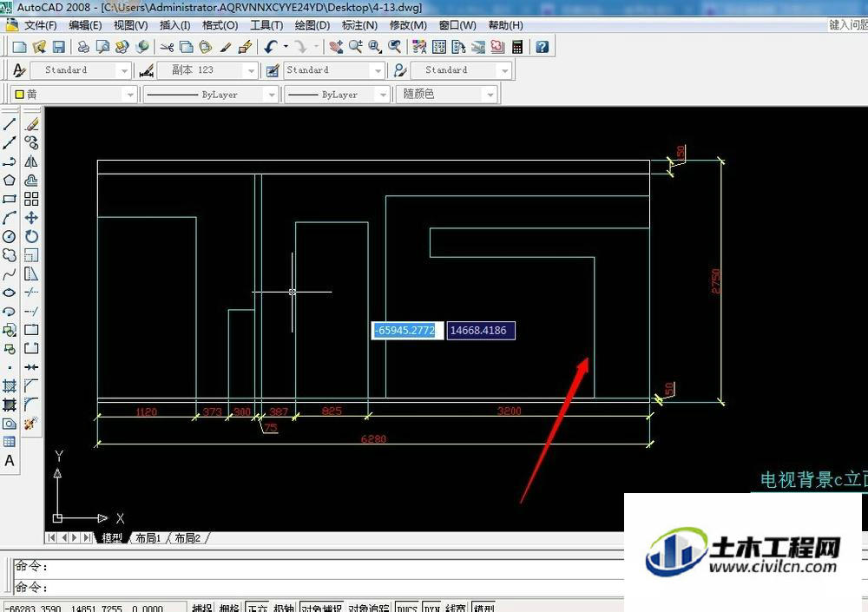Toggle 极轴 polar tracking in status bar
The width and height of the screenshot is (868, 612).
point(284,609)
